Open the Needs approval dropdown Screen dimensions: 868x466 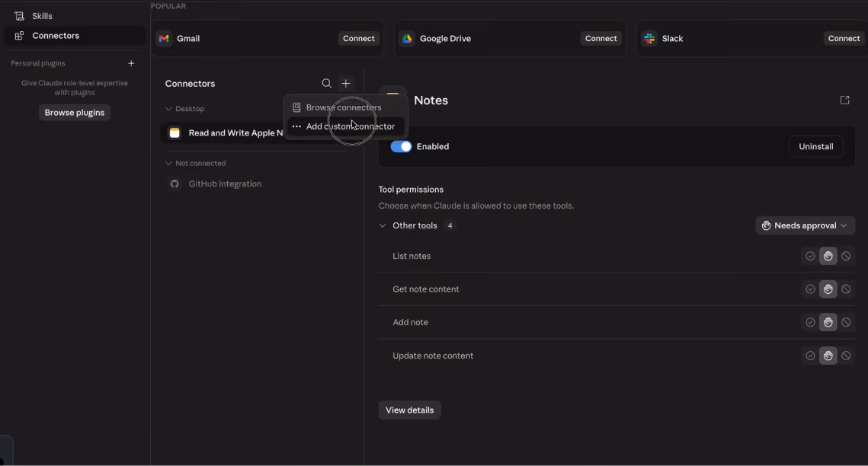tap(805, 225)
